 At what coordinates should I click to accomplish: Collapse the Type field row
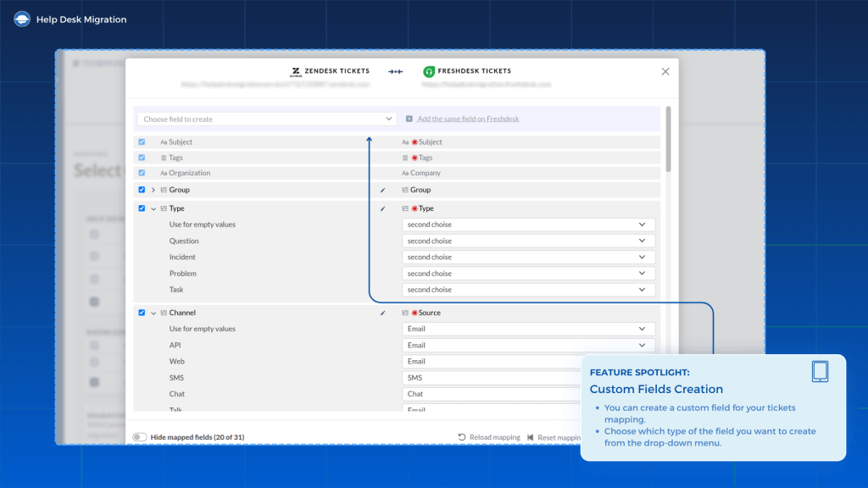click(153, 208)
